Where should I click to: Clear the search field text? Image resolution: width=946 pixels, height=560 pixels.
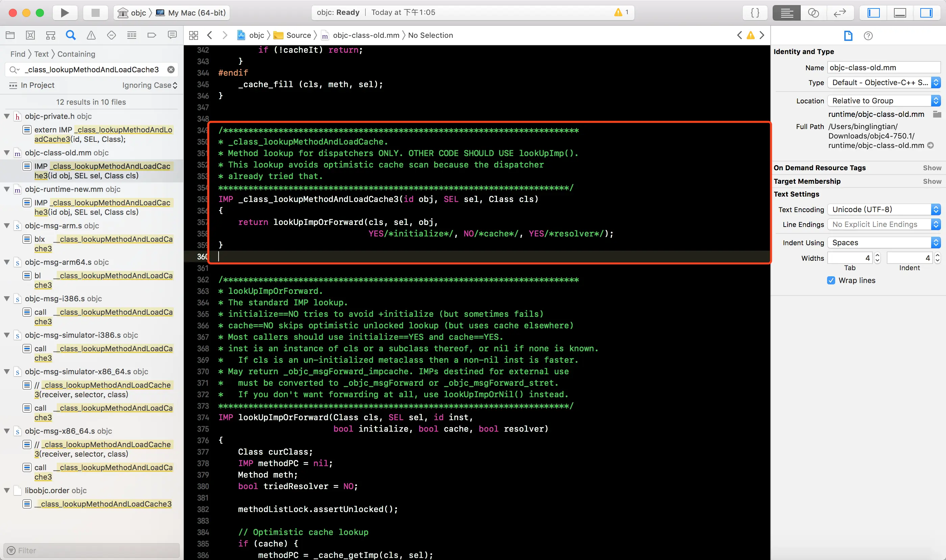point(171,70)
